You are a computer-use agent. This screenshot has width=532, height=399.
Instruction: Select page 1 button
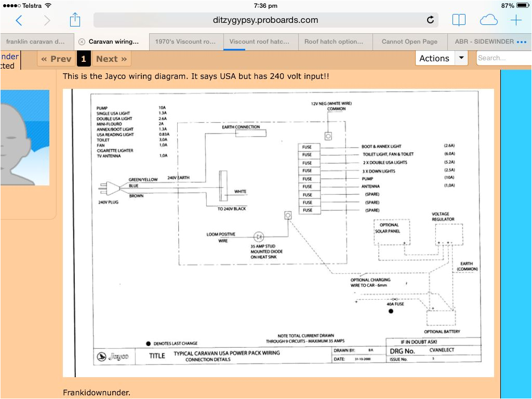pyautogui.click(x=84, y=59)
